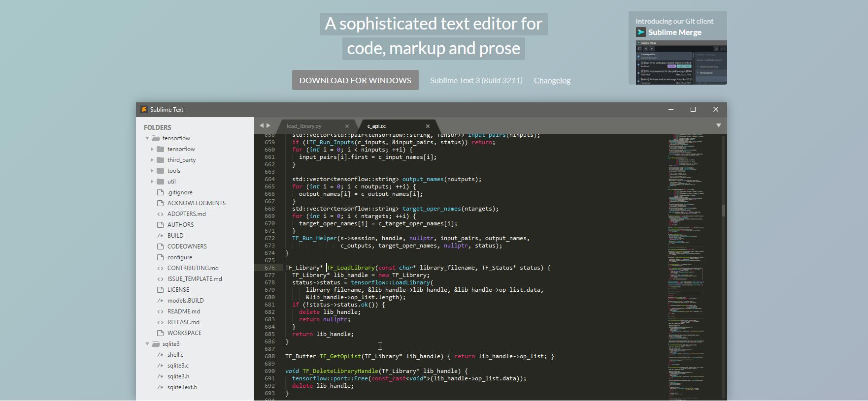Click the models.BUILD source file icon
The height and width of the screenshot is (401, 868).
point(160,301)
